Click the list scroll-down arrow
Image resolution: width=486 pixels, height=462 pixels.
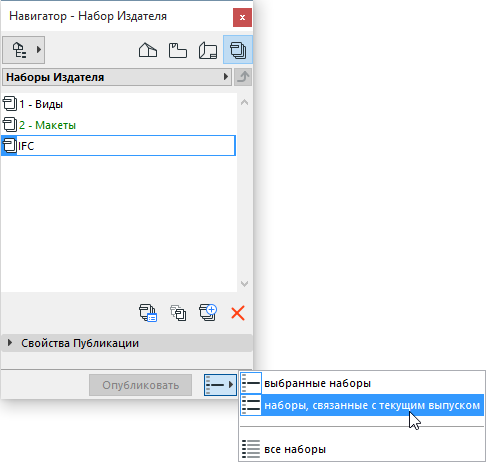244,284
